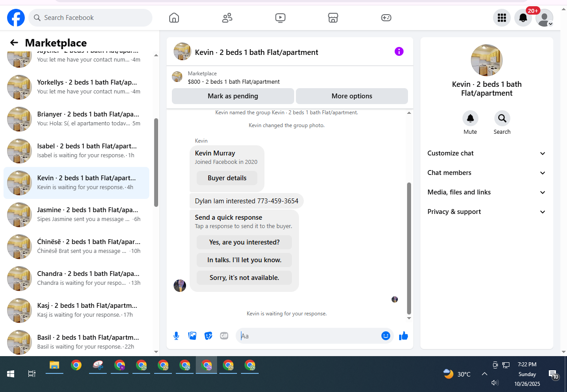View Buyer details for Kevin Murray

click(x=227, y=178)
